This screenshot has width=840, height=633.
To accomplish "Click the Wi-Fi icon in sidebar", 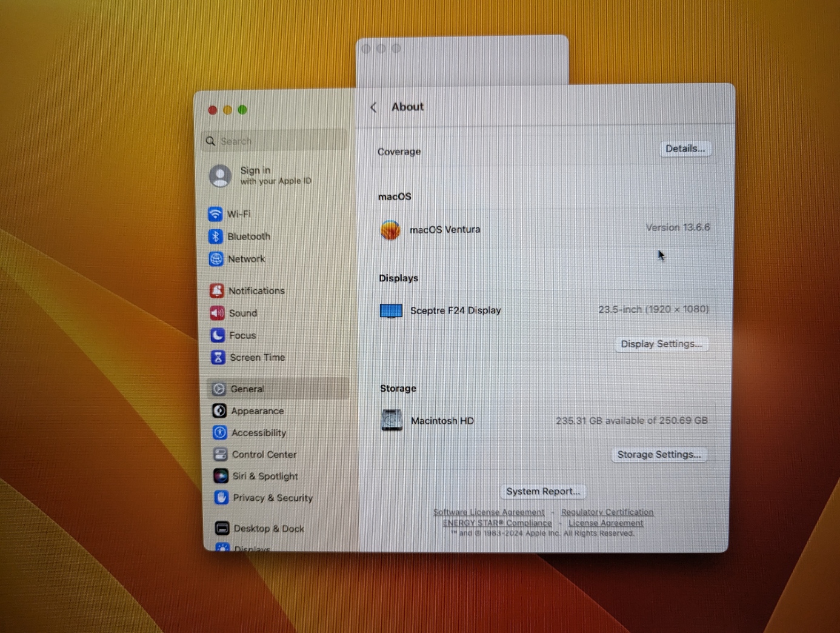I will (215, 214).
